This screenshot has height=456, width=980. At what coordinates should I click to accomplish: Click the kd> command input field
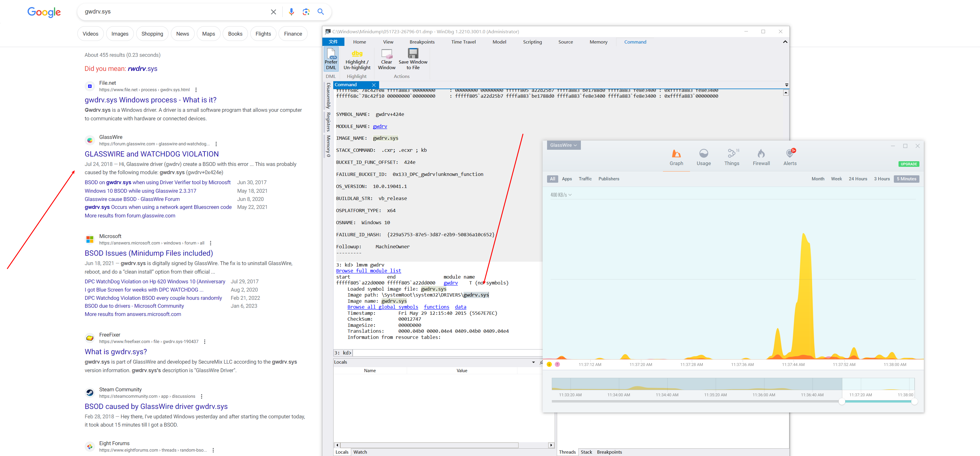(445, 353)
